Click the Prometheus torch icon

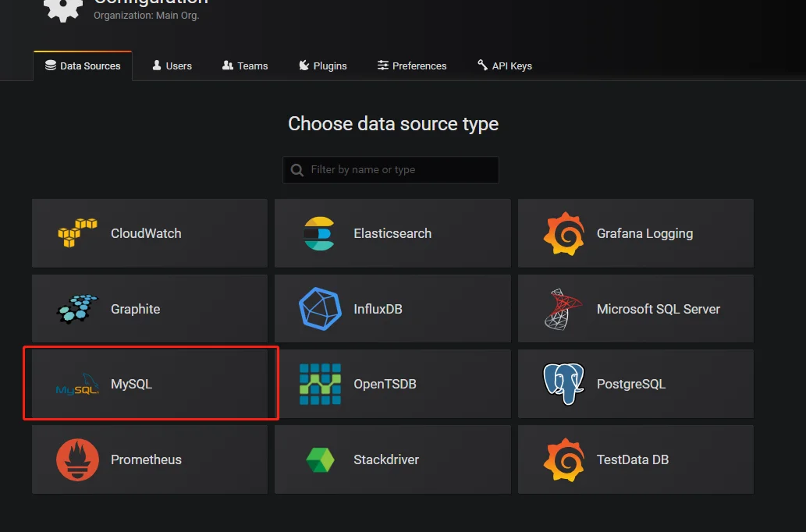[x=77, y=459]
